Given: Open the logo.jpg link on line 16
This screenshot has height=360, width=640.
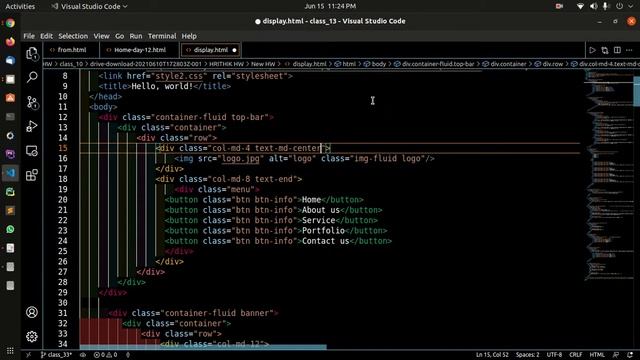Looking at the screenshot, I should [240, 158].
